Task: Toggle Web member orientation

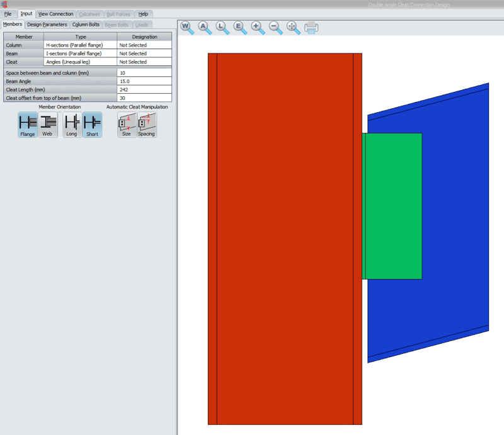Action: [47, 125]
